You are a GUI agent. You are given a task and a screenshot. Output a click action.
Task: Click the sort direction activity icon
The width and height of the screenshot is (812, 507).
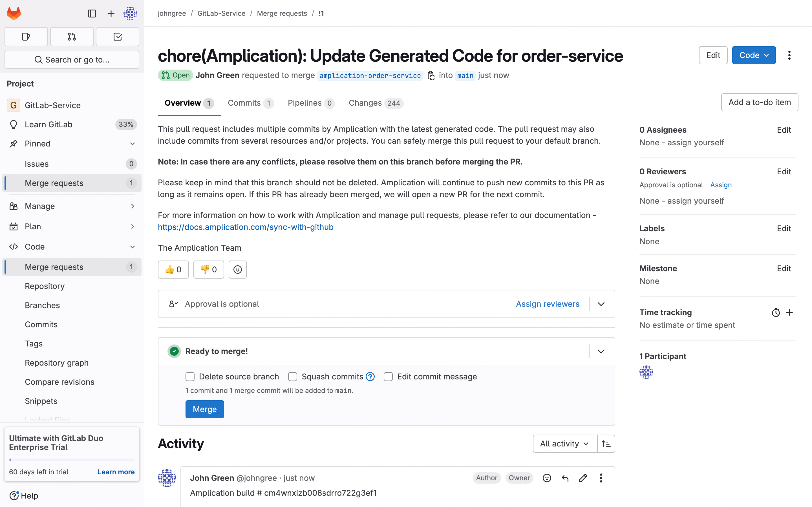coord(606,444)
